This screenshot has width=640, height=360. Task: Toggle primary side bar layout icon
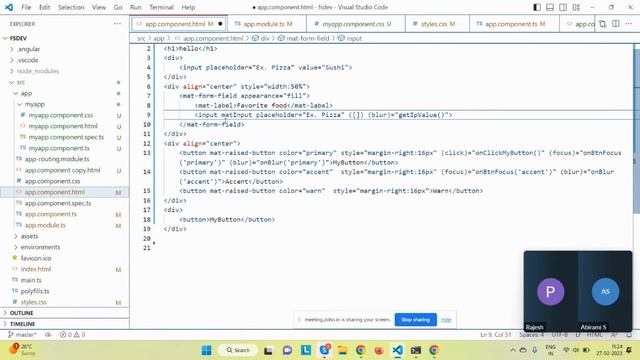537,7
